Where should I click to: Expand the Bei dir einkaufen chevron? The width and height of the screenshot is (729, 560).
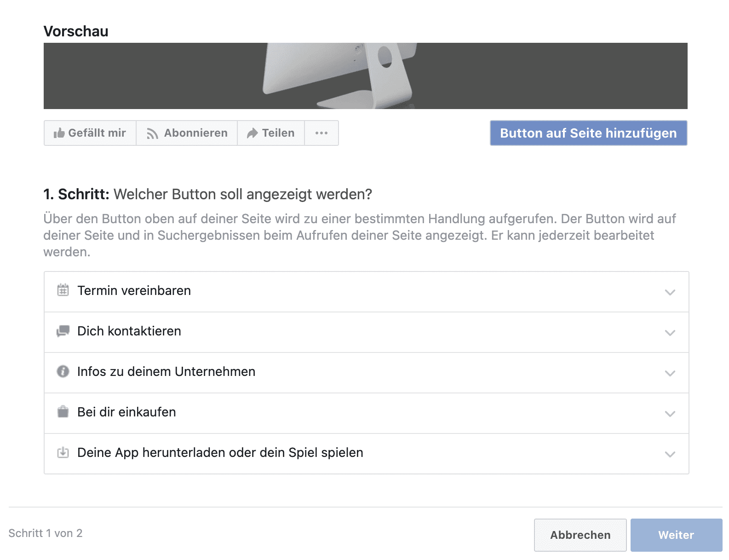(x=670, y=414)
